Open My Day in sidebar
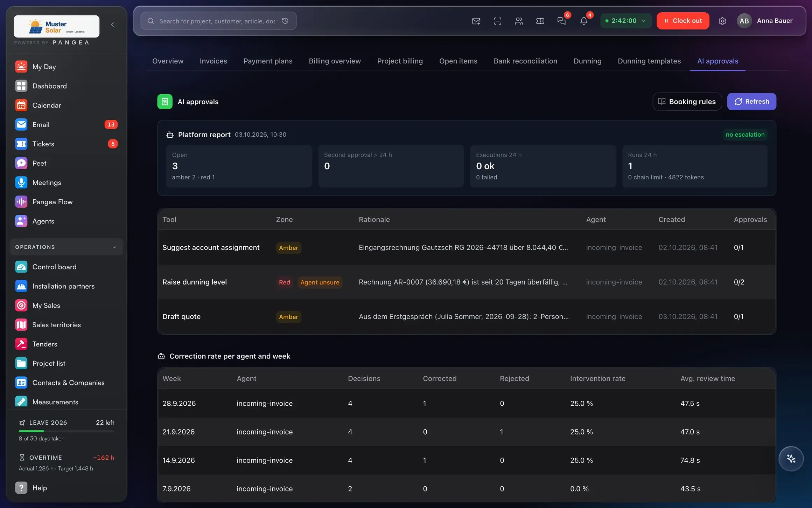 66,67
